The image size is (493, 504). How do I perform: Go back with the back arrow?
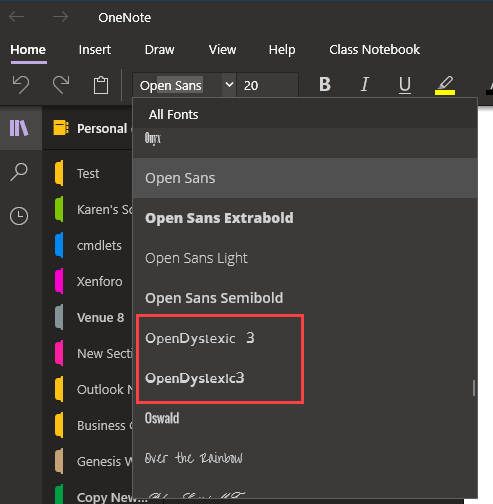point(16,17)
